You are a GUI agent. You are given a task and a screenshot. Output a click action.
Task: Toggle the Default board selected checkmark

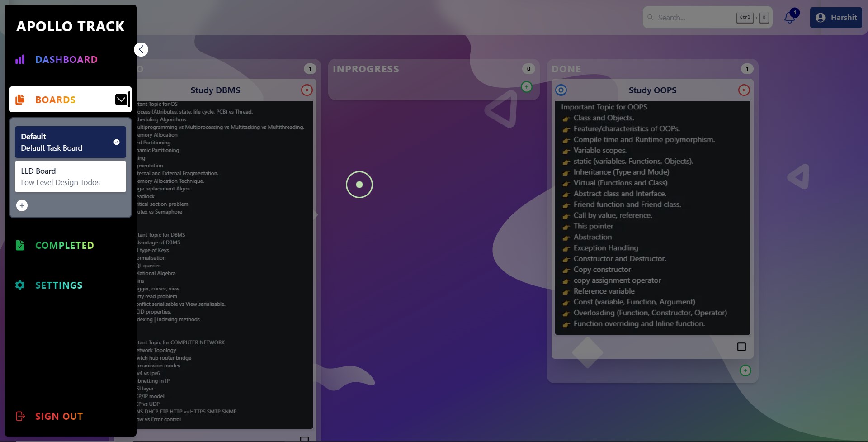point(117,142)
